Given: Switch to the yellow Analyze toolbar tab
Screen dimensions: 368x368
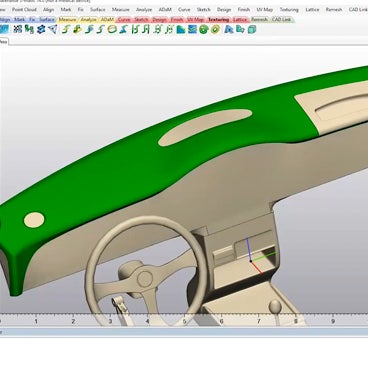Looking at the screenshot, I should (88, 20).
